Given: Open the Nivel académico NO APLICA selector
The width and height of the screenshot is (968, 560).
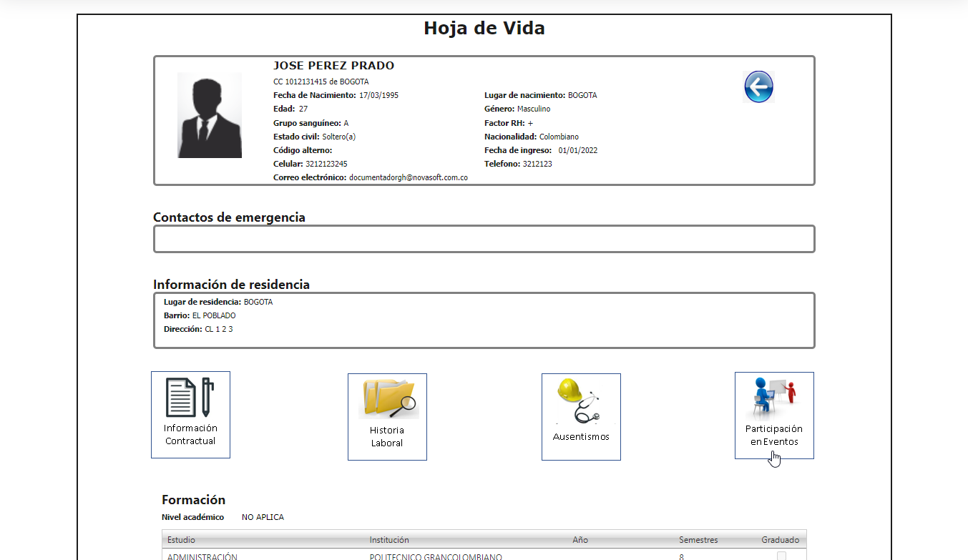Looking at the screenshot, I should [x=263, y=516].
